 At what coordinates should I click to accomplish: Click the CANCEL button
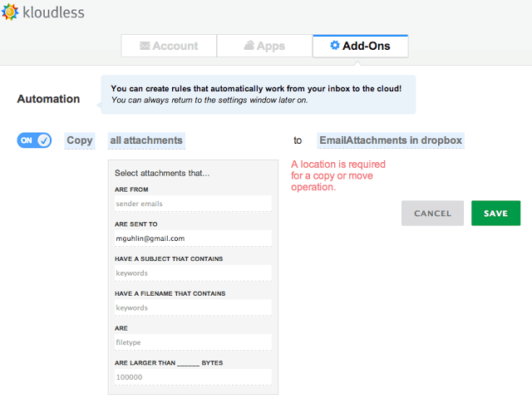coord(432,214)
